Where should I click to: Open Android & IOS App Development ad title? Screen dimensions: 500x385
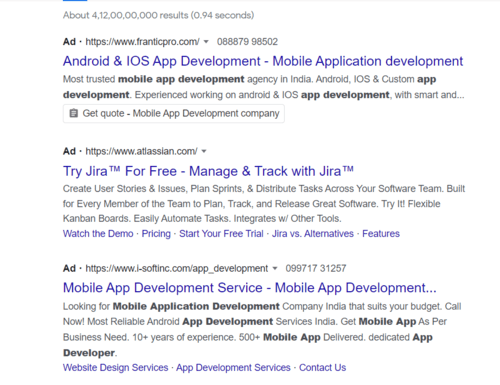[x=263, y=61]
